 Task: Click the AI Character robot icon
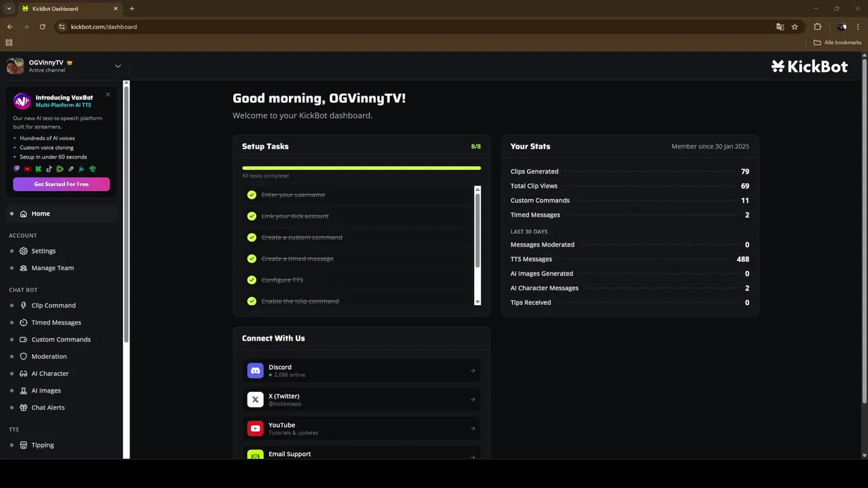[x=24, y=373]
